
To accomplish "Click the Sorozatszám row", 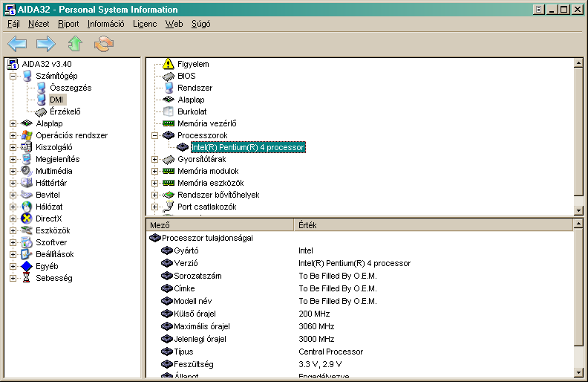I will (359, 276).
